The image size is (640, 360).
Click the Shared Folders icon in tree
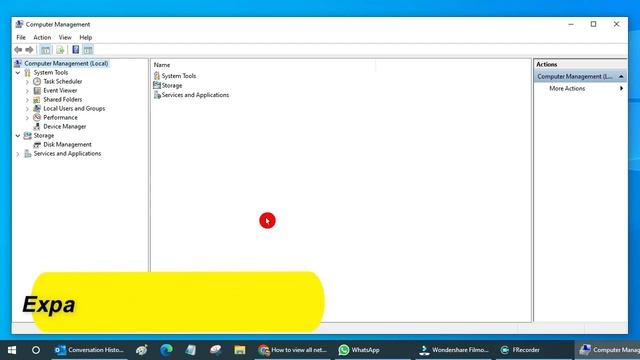coord(37,100)
